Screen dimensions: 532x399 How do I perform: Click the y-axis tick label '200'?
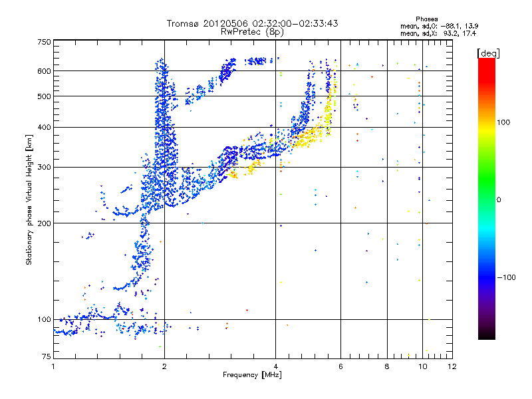(x=44, y=223)
